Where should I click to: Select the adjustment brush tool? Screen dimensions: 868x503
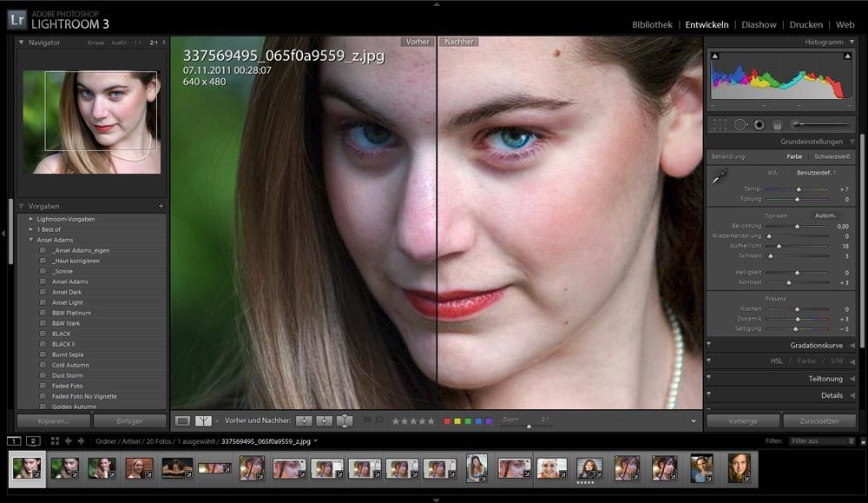(x=820, y=124)
